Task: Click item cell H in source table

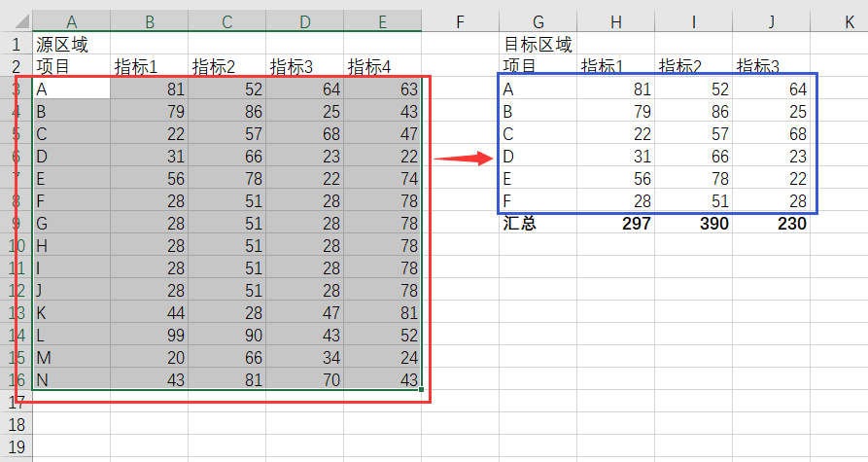Action: [71, 245]
